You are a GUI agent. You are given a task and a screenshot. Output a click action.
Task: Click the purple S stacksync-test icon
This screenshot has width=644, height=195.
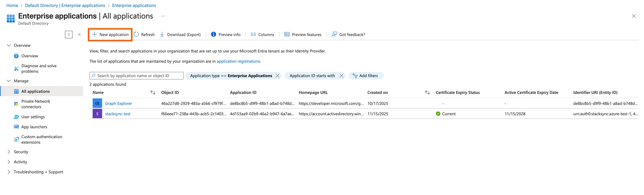pyautogui.click(x=97, y=114)
